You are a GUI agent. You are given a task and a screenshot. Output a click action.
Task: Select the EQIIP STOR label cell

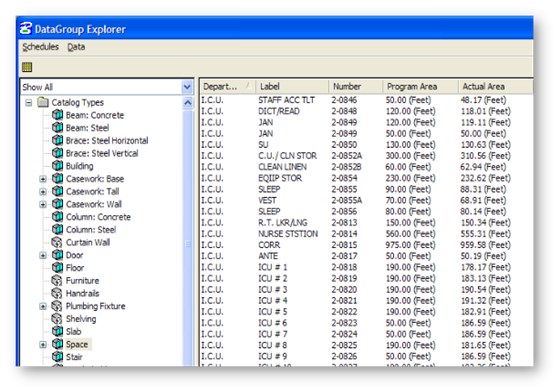[280, 178]
